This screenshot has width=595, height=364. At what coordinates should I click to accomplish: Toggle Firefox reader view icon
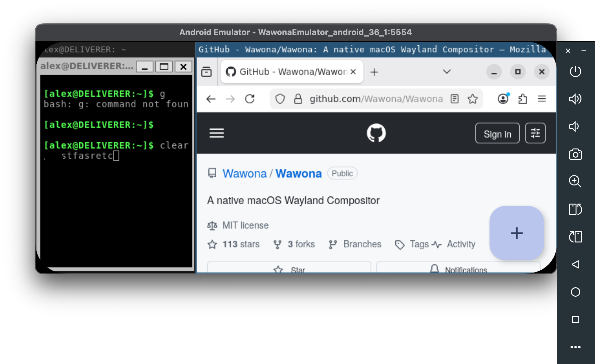coord(455,99)
